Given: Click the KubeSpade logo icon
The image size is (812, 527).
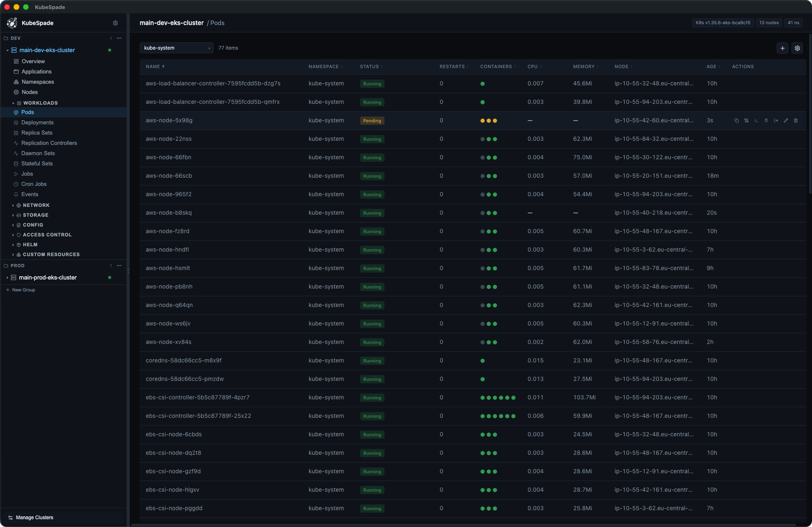Looking at the screenshot, I should (12, 23).
